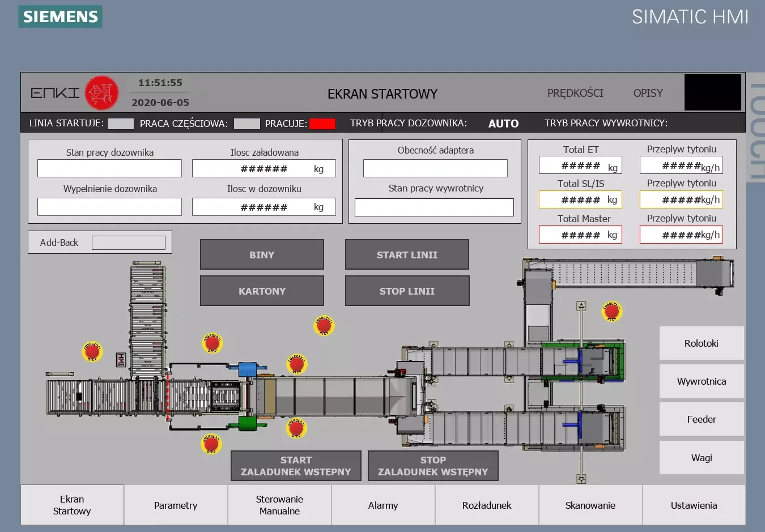Open the Parametry tab

[x=176, y=505]
